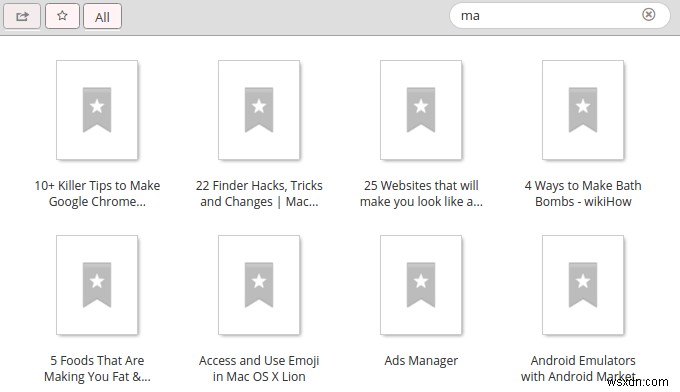Open the '10+ Killer Tips to Make Google Chrome' thumbnail

97,110
